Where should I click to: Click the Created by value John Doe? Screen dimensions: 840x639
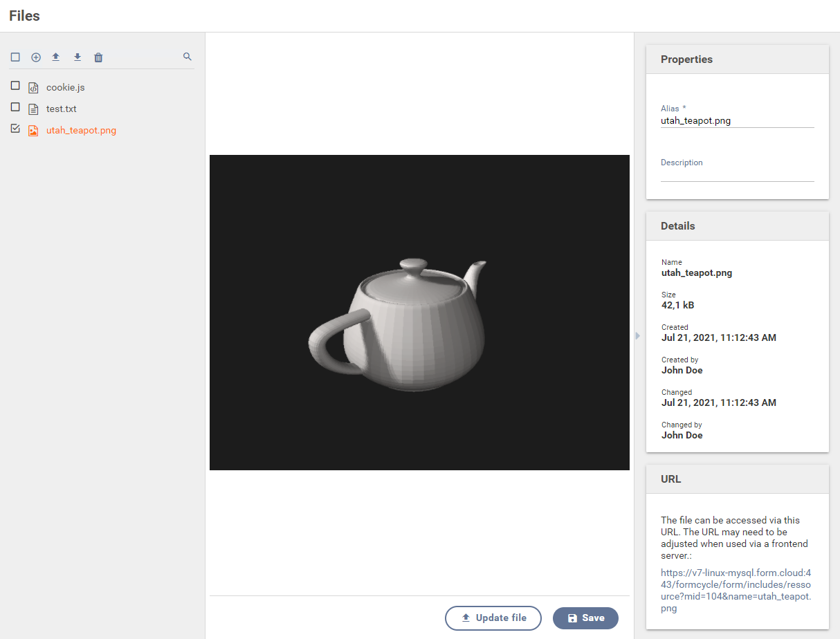682,370
